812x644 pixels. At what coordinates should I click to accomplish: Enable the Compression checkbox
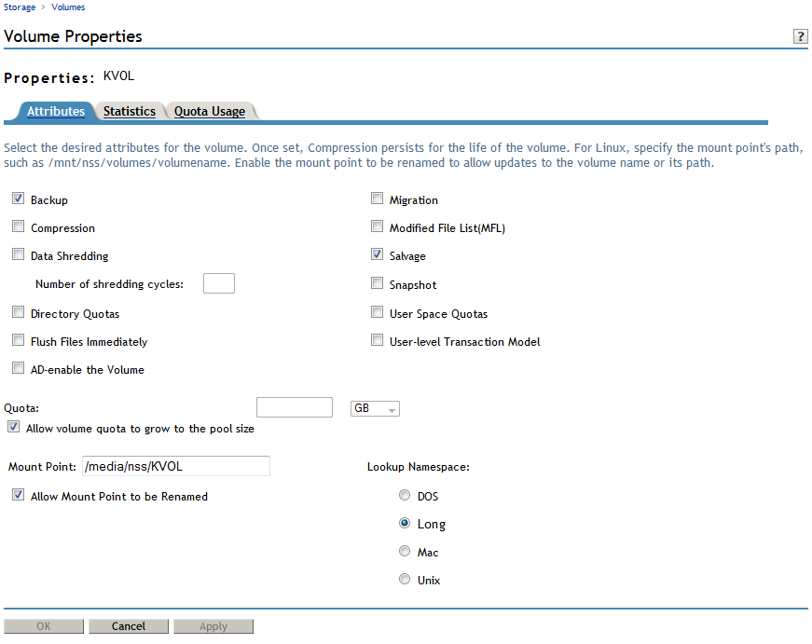coord(18,226)
